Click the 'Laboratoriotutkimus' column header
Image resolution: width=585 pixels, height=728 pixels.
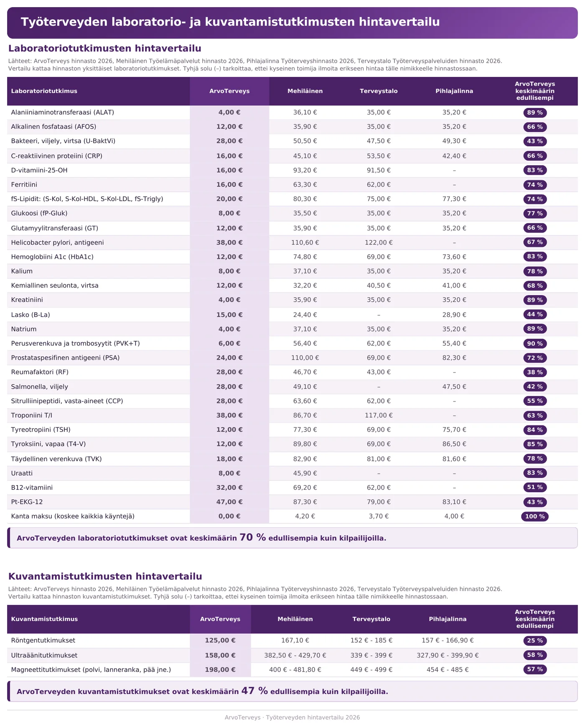[x=44, y=91]
